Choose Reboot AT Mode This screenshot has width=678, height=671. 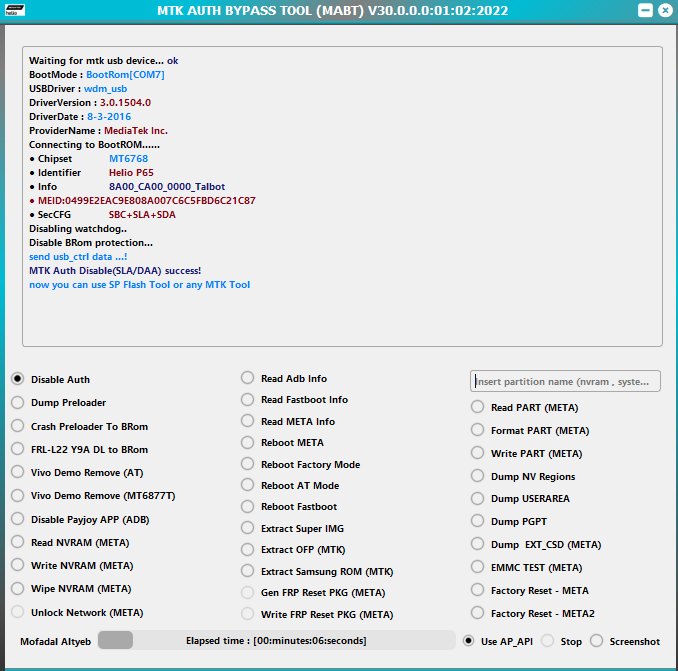(247, 485)
